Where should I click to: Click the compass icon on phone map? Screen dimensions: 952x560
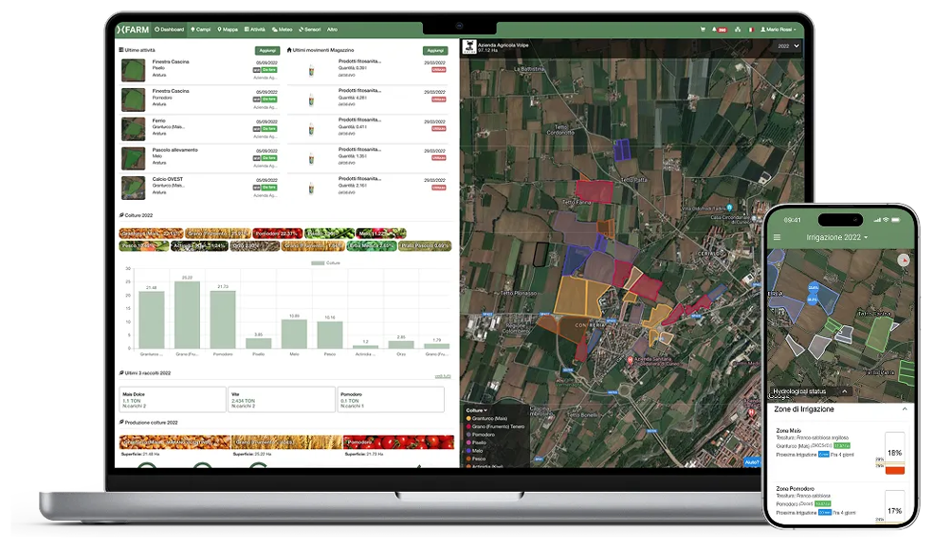coord(902,259)
